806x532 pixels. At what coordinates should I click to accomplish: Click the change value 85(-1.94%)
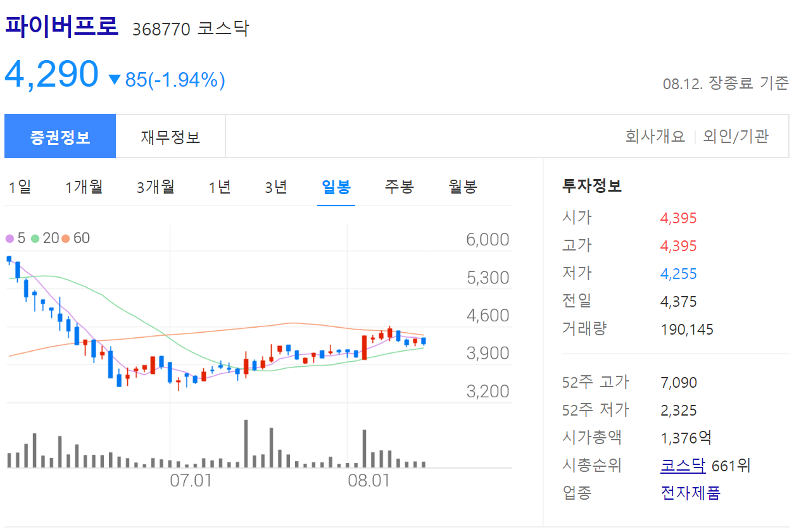175,80
